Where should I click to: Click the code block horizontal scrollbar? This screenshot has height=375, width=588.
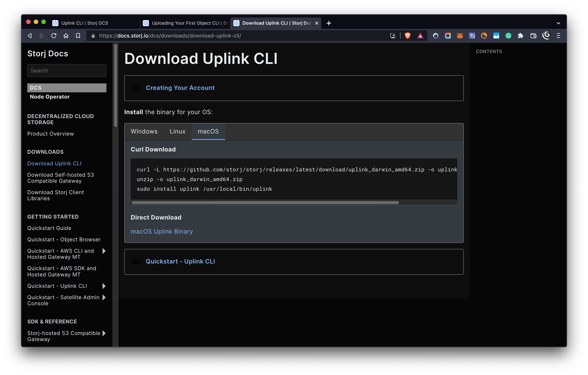tap(265, 202)
